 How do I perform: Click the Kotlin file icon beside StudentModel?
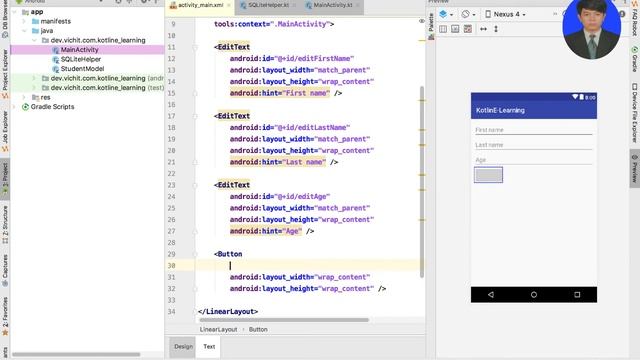(56, 69)
